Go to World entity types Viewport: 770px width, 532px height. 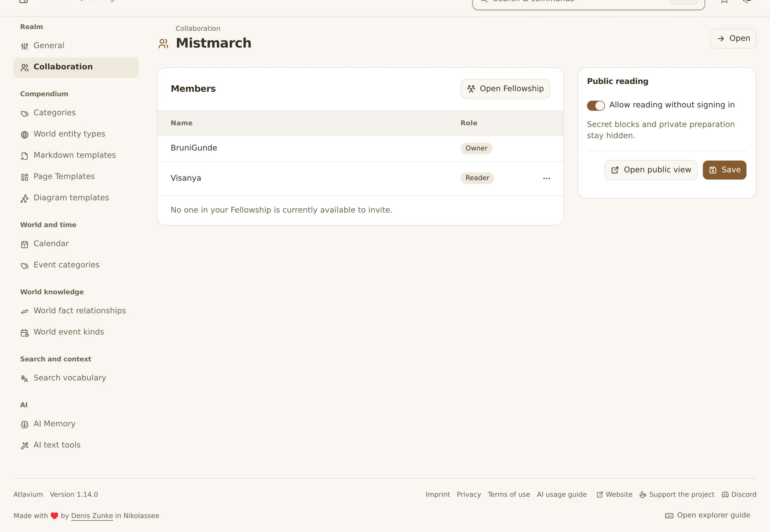(76, 134)
